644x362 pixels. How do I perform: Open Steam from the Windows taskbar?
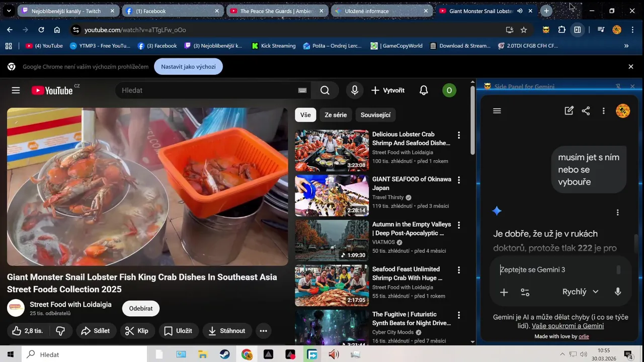(225, 354)
